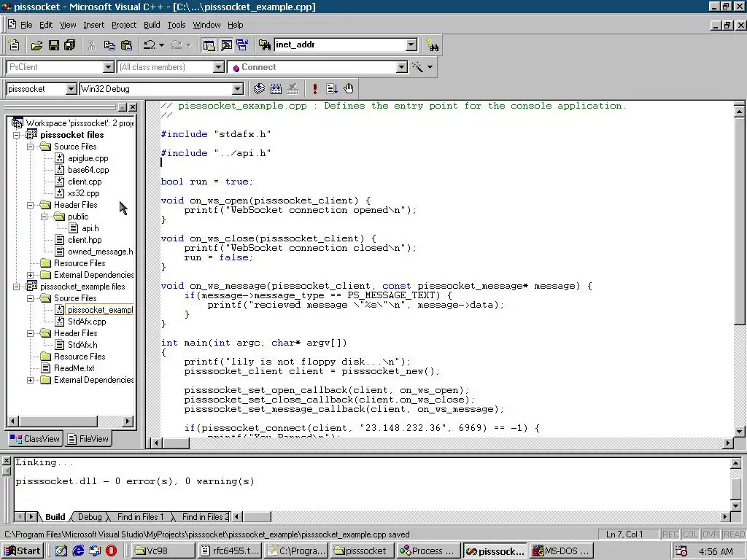The image size is (747, 560).
Task: Open the inet_addr find combo box dropdown
Action: [x=411, y=44]
